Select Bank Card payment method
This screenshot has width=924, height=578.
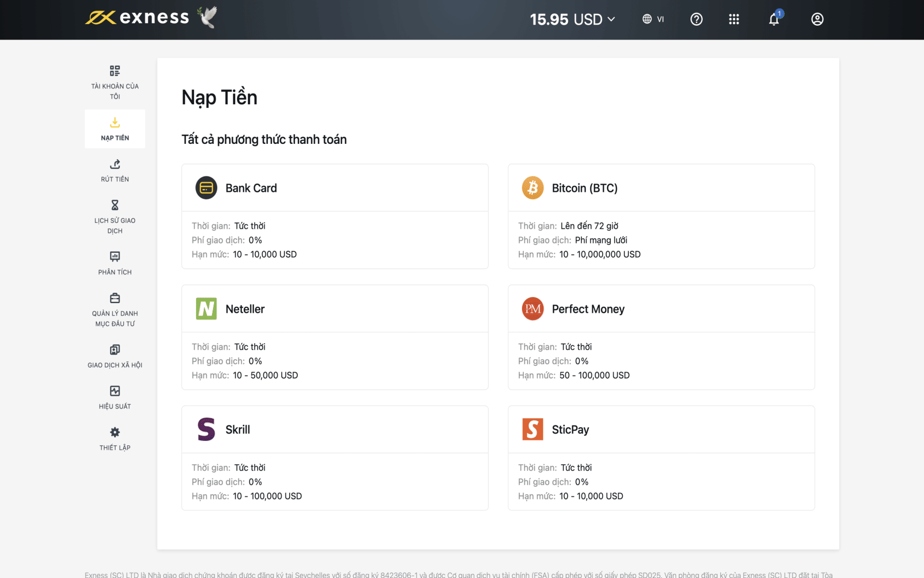click(335, 216)
